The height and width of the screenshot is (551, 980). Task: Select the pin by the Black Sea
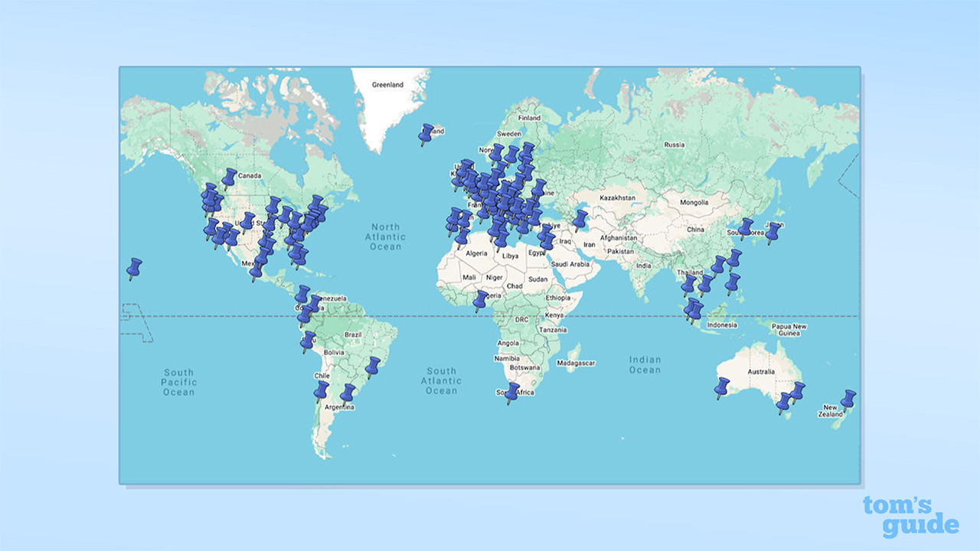[x=581, y=220]
